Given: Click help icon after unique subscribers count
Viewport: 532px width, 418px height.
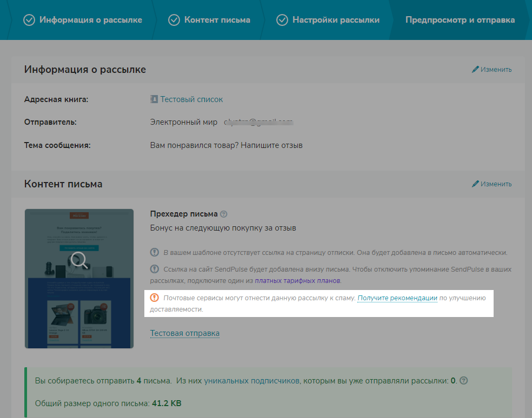Looking at the screenshot, I should point(463,380).
